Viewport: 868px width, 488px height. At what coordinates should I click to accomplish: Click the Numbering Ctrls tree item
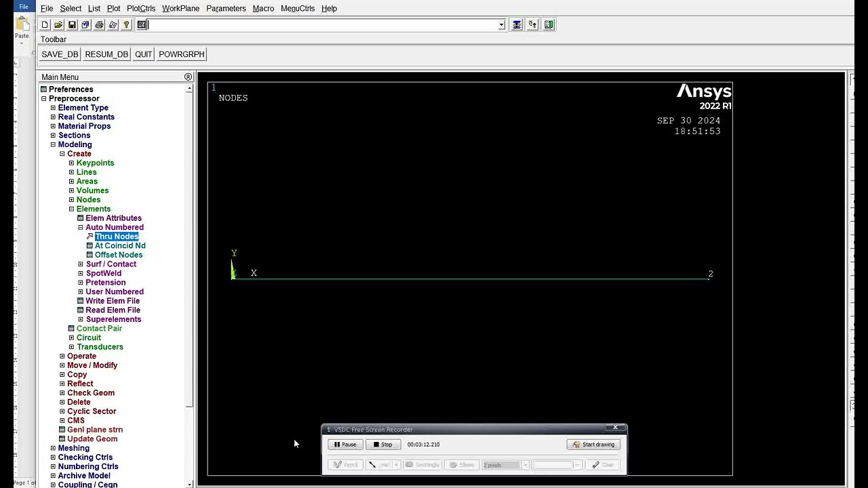point(88,467)
